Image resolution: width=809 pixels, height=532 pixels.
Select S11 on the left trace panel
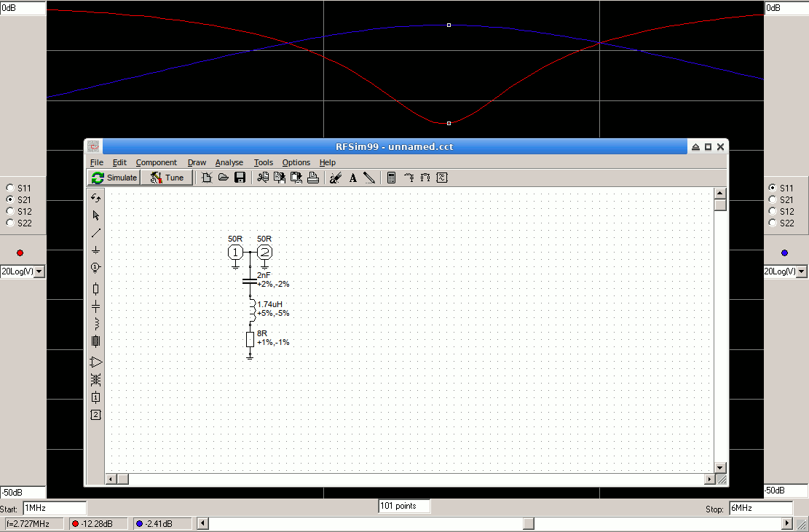[x=10, y=188]
